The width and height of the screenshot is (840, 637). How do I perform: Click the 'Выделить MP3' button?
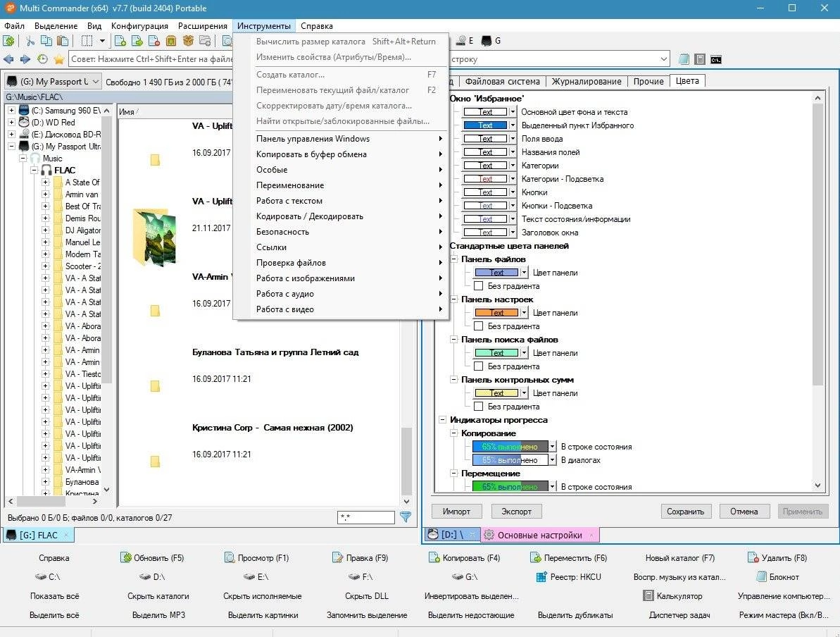coord(158,615)
